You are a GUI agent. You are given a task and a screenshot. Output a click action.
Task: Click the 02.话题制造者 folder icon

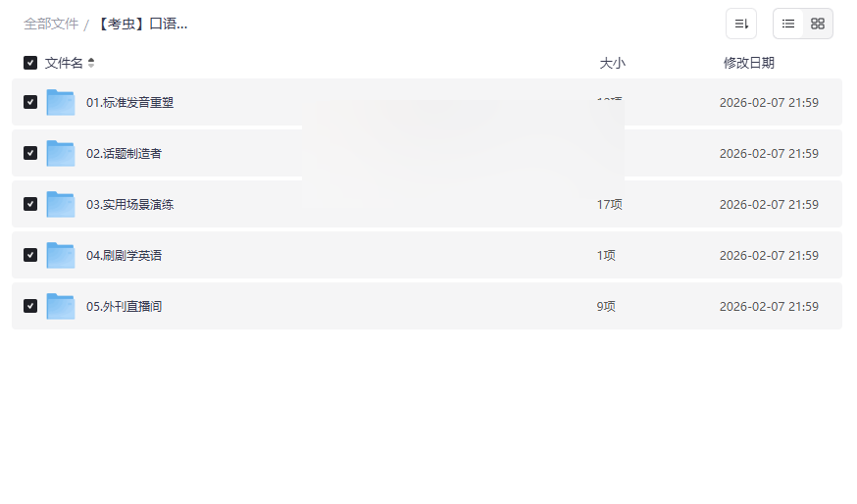pyautogui.click(x=61, y=153)
